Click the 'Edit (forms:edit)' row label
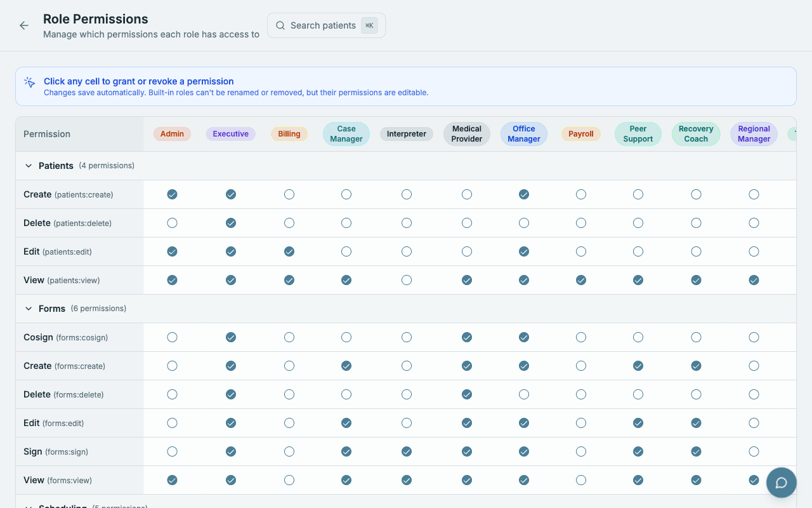 (x=54, y=423)
